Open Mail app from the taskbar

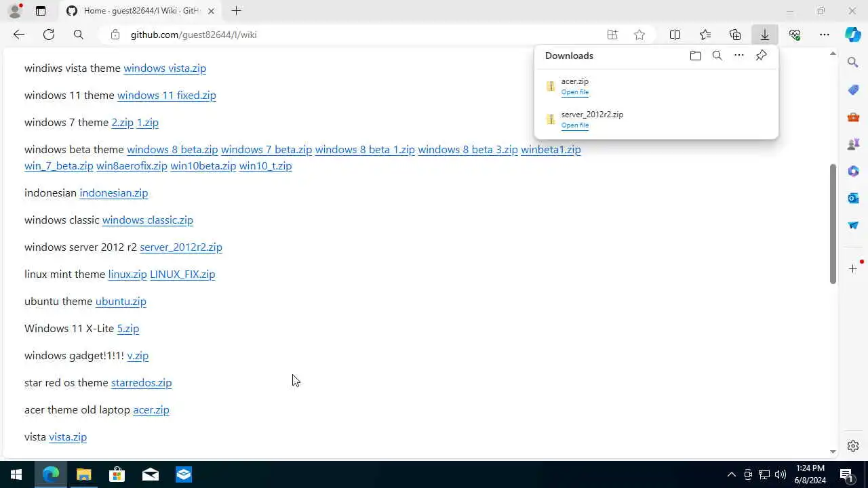(x=151, y=474)
